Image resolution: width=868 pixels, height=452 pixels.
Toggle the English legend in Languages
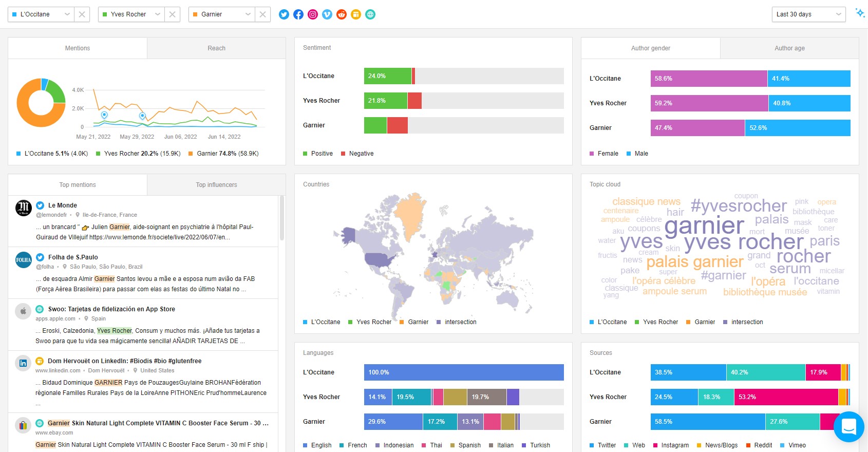click(317, 445)
